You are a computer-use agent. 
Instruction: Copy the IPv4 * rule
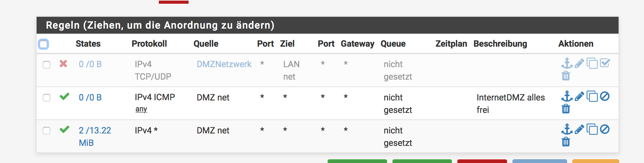pos(592,129)
